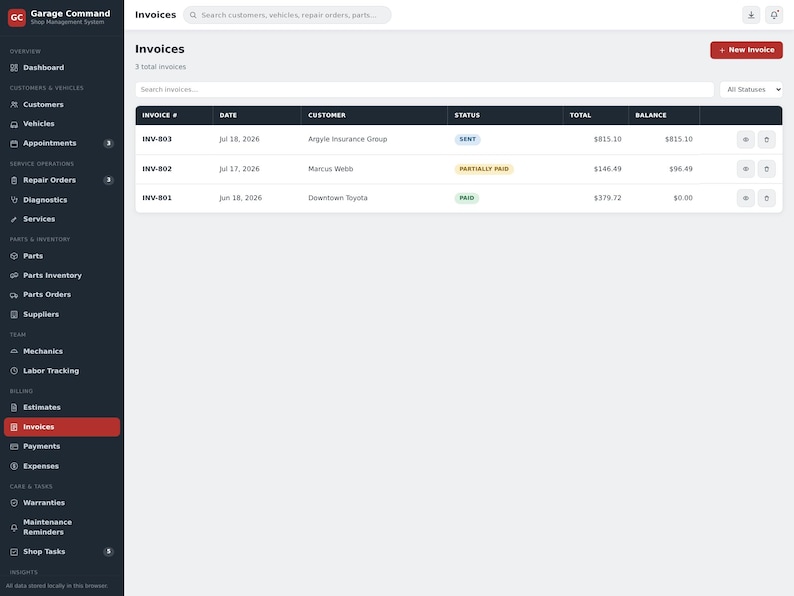Delete invoice INV-803 with trash icon

[x=766, y=140]
